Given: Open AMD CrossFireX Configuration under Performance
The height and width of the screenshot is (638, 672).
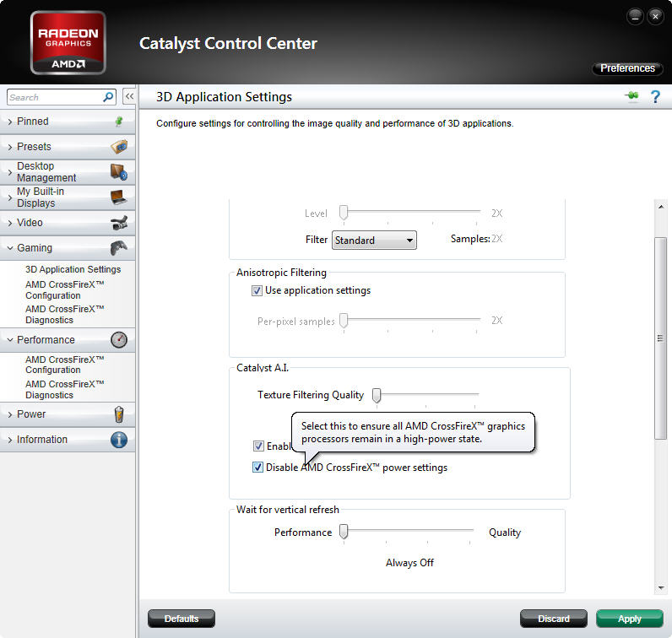Looking at the screenshot, I should tap(65, 365).
